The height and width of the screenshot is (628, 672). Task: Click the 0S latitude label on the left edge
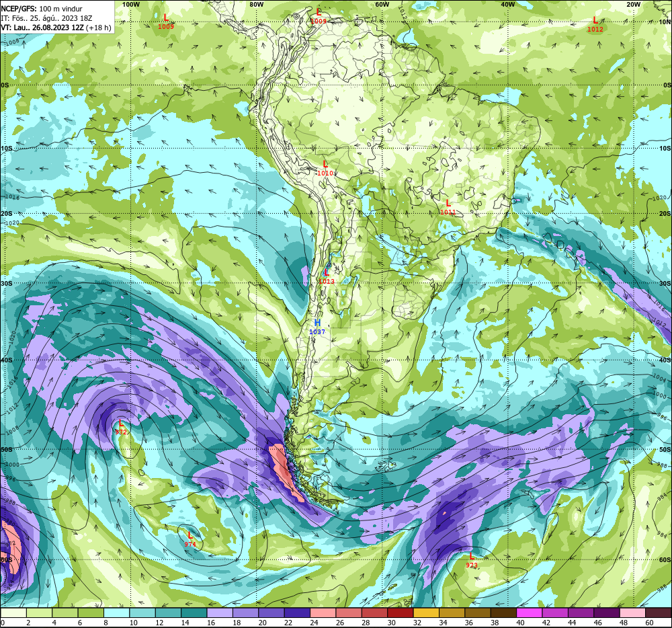click(x=5, y=85)
